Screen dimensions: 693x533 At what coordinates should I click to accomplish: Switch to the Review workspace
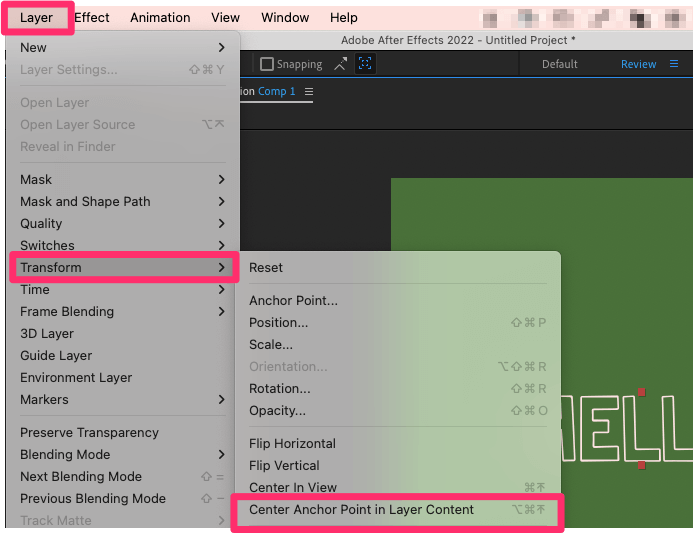(x=638, y=64)
